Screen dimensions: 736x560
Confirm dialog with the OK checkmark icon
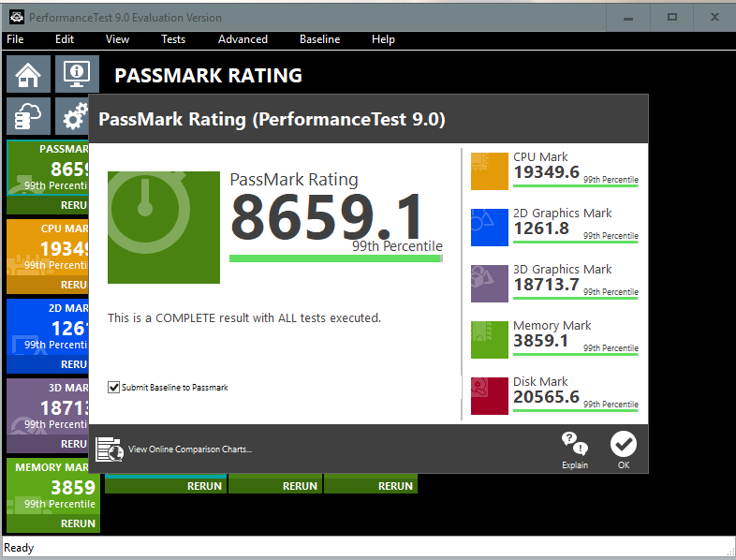pos(624,444)
